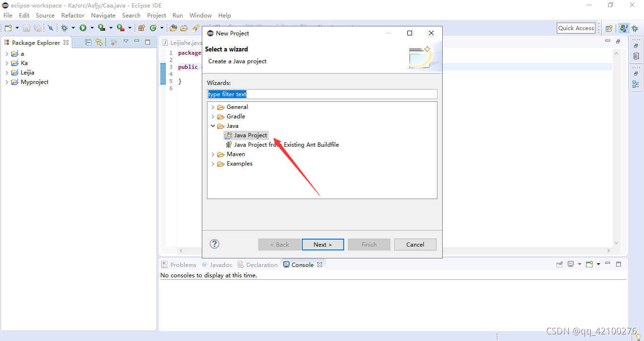Toggle the Skip All Breakpoints icon

coord(51,28)
